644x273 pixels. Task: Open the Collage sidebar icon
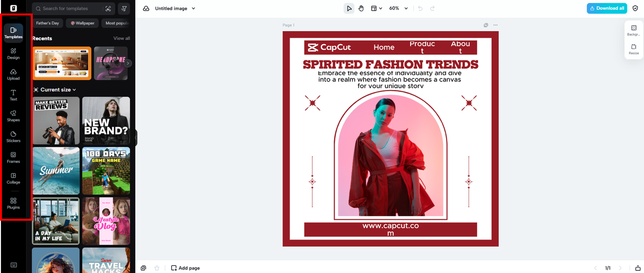click(x=14, y=178)
